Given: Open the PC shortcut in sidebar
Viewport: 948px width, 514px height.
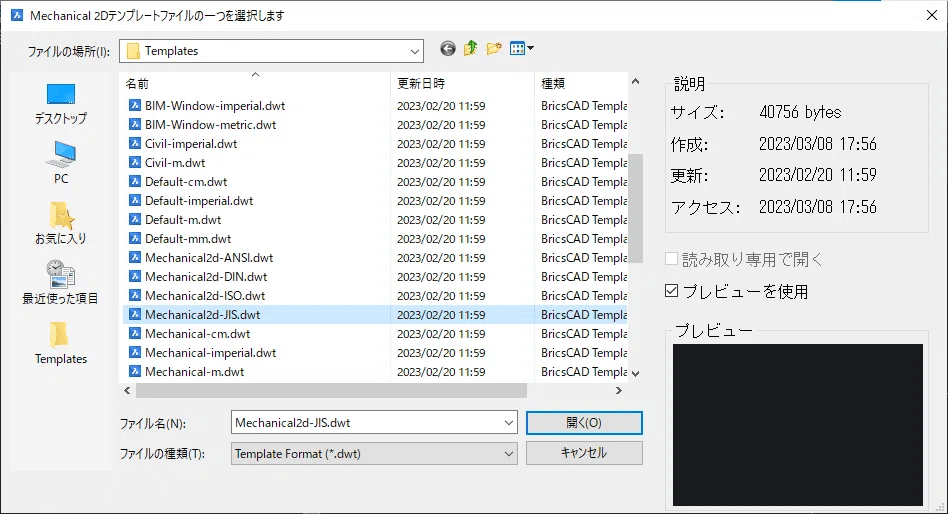Looking at the screenshot, I should (x=60, y=162).
